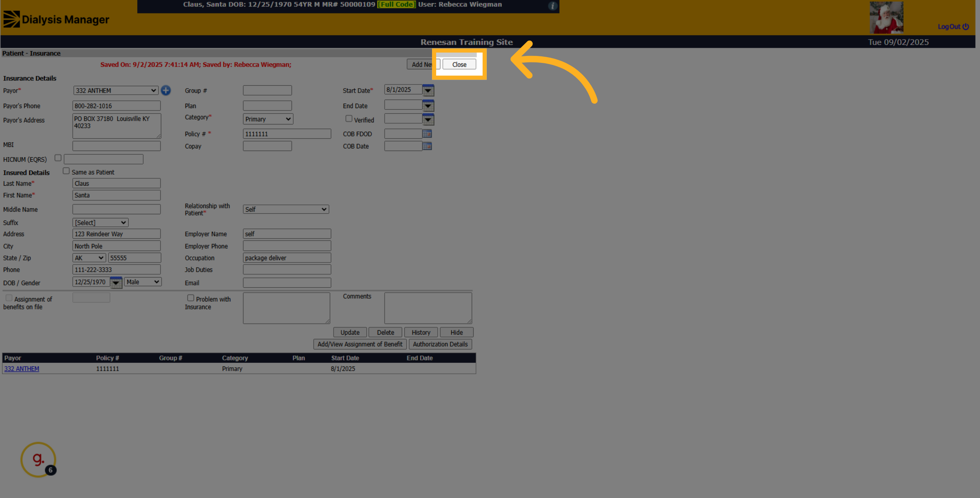Click the Update button

(x=350, y=332)
